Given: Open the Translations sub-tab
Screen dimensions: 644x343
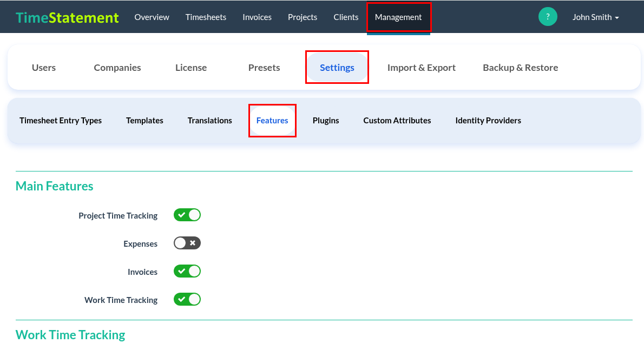Looking at the screenshot, I should (210, 120).
